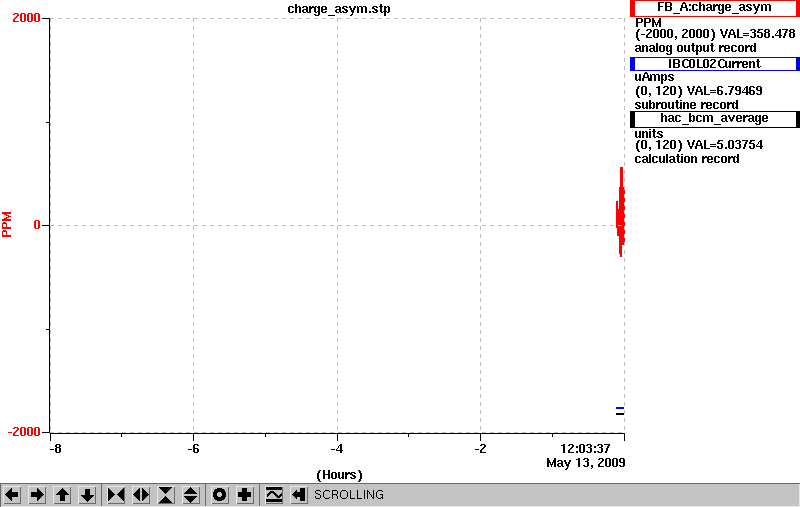Click the arrow-to-bar scroll mode icon
This screenshot has height=507, width=800.
[299, 495]
